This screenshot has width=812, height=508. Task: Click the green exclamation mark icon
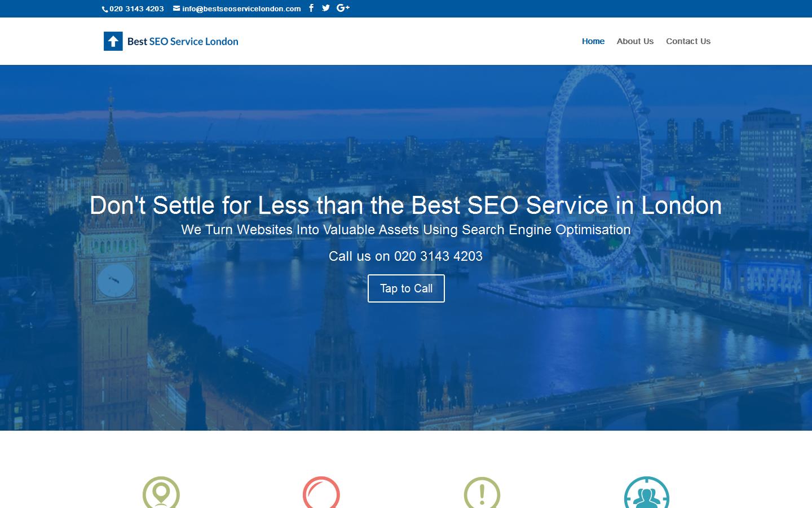(x=481, y=493)
